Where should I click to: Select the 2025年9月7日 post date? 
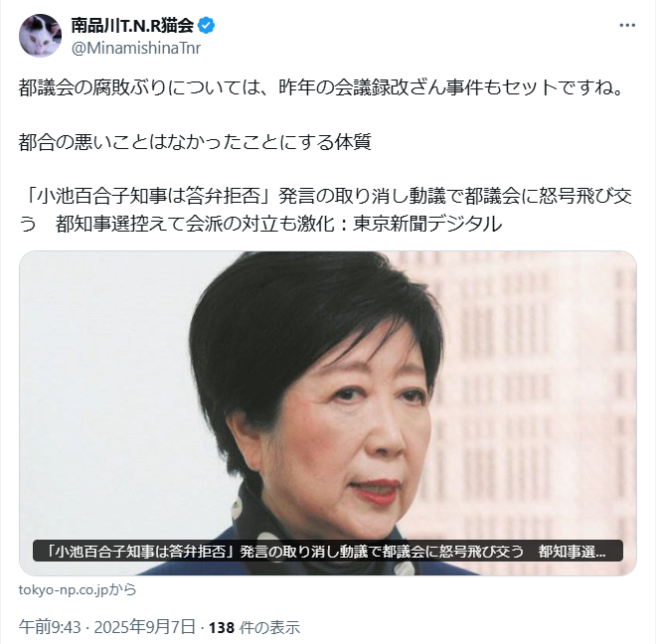(x=144, y=627)
